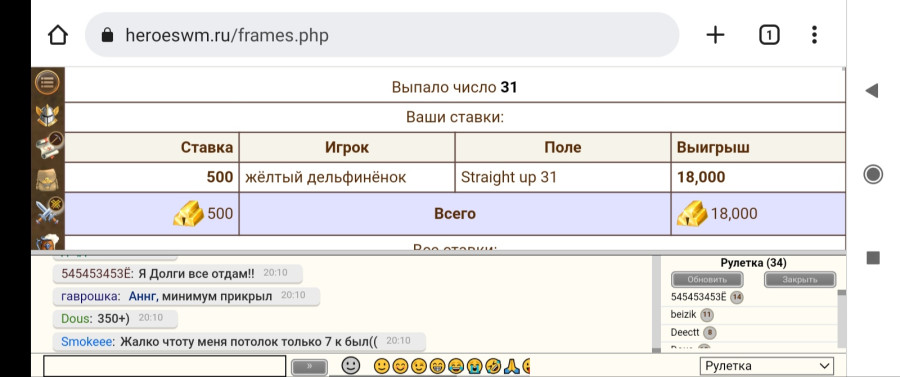Click the Обновить button
Viewport: 900px width, 377px height.
[x=707, y=279]
